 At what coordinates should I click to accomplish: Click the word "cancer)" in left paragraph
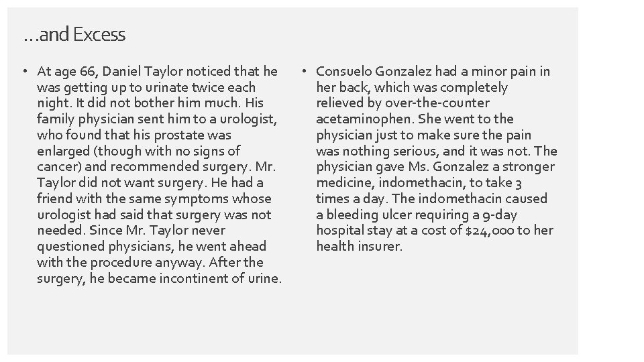click(59, 167)
